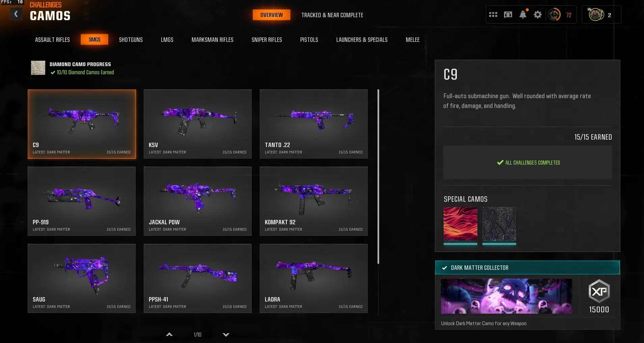Click the "15000" XP value
This screenshot has width=644, height=343.
click(x=599, y=310)
